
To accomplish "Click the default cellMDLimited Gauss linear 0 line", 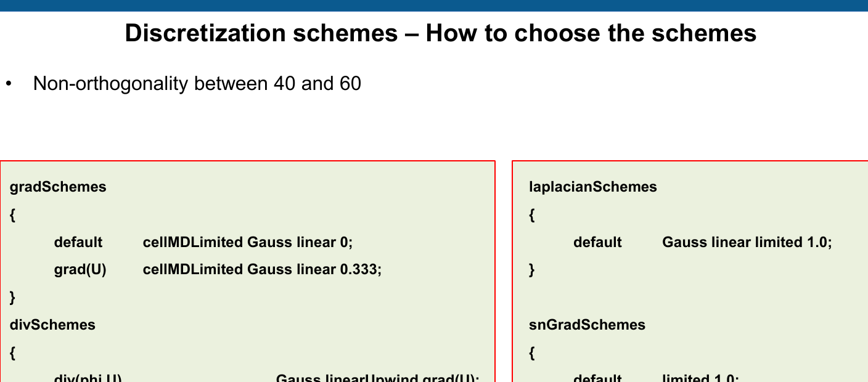I will (203, 242).
